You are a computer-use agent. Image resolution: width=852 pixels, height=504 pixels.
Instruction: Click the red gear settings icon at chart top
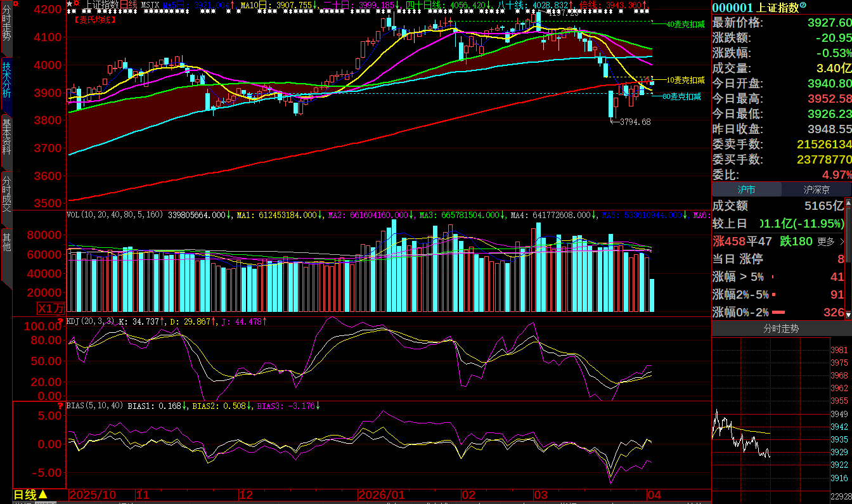pyautogui.click(x=77, y=4)
